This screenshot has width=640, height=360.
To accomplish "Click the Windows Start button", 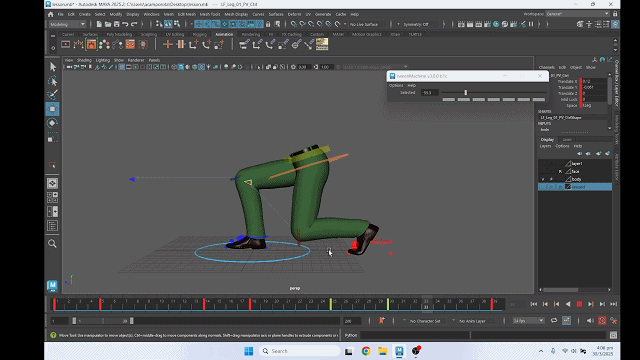I will tap(249, 351).
